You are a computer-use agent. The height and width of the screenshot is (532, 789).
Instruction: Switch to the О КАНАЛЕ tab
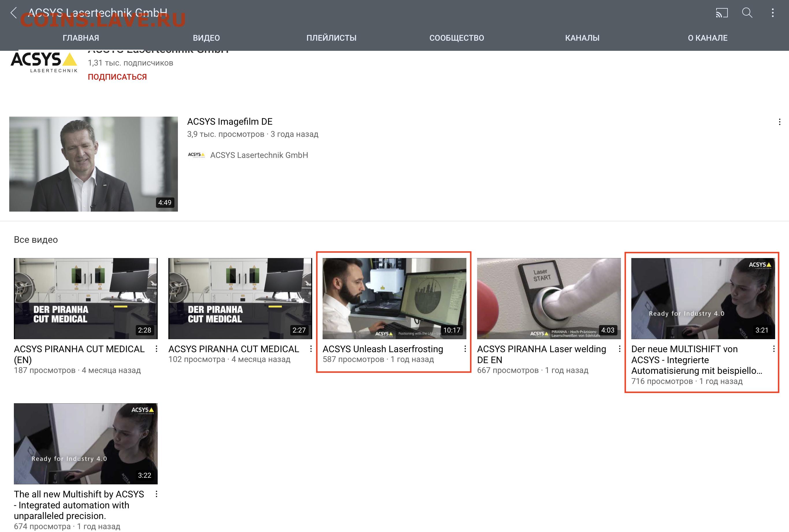708,38
